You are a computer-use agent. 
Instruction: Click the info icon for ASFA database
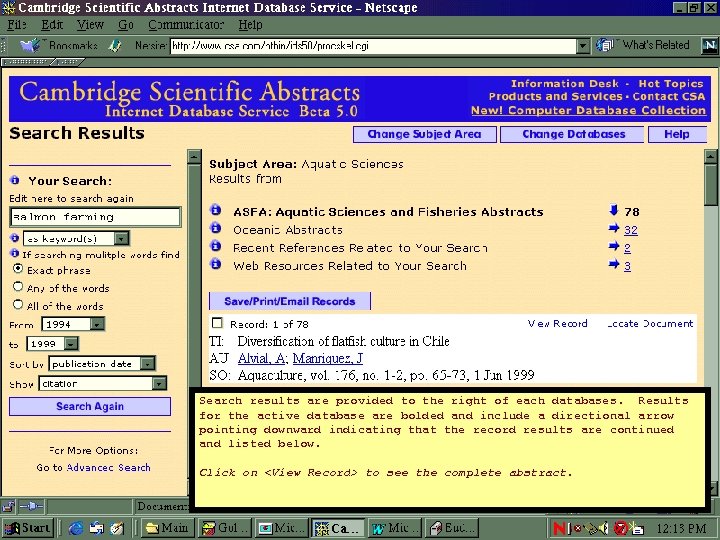coord(215,210)
